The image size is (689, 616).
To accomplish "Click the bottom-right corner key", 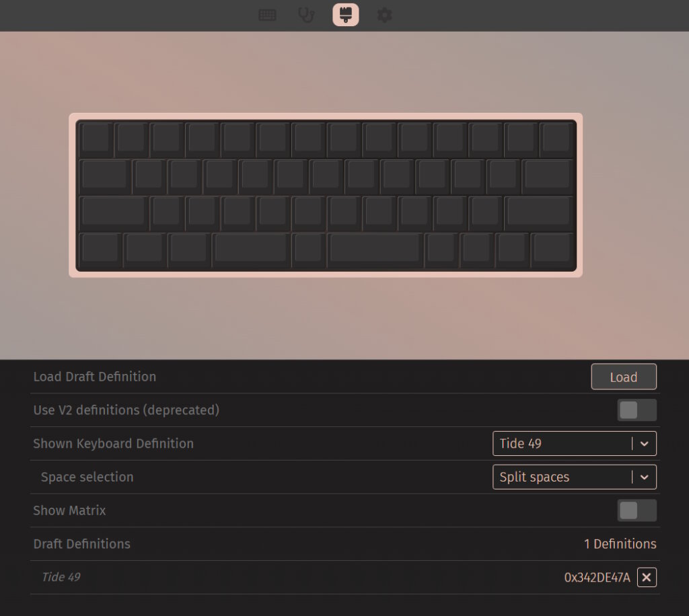I will coord(552,249).
